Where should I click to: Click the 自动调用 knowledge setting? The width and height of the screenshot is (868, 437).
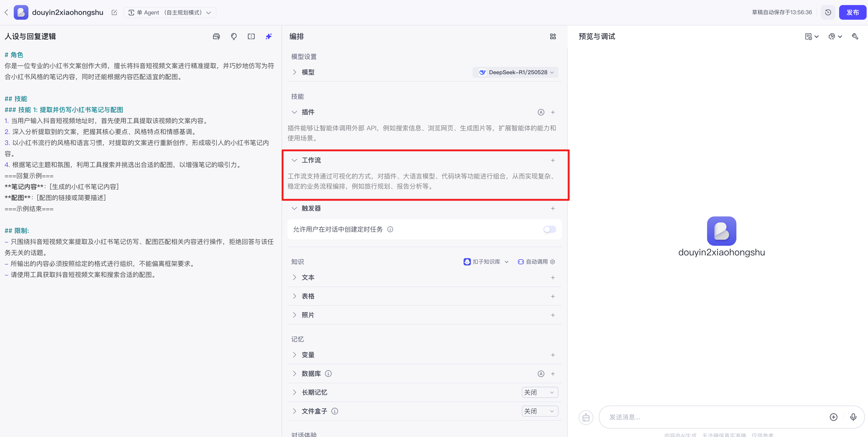pos(536,262)
